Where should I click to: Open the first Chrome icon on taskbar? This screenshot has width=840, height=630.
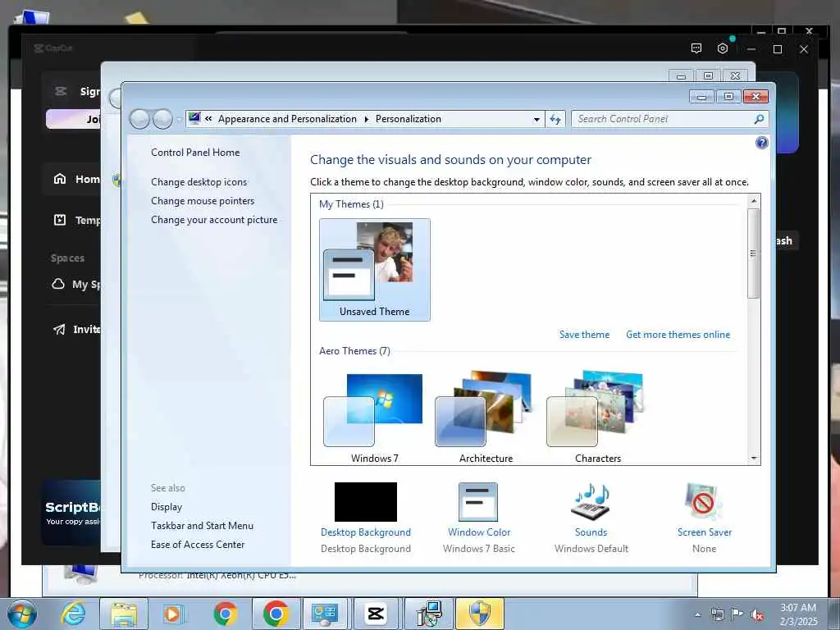click(225, 614)
